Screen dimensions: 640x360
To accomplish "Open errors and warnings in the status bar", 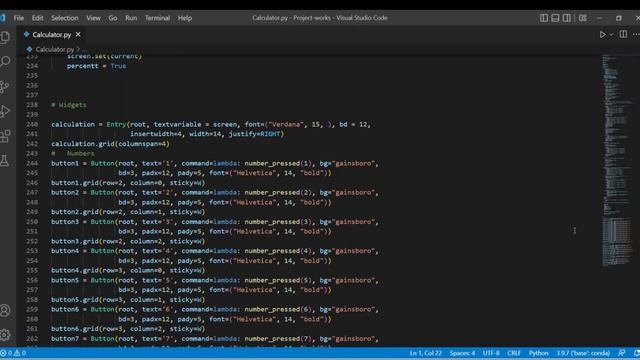I will click(x=13, y=353).
